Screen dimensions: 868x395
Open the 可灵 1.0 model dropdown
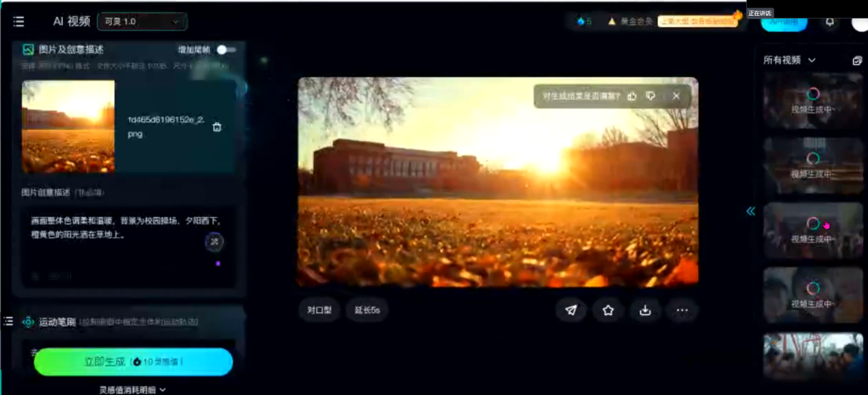point(142,22)
